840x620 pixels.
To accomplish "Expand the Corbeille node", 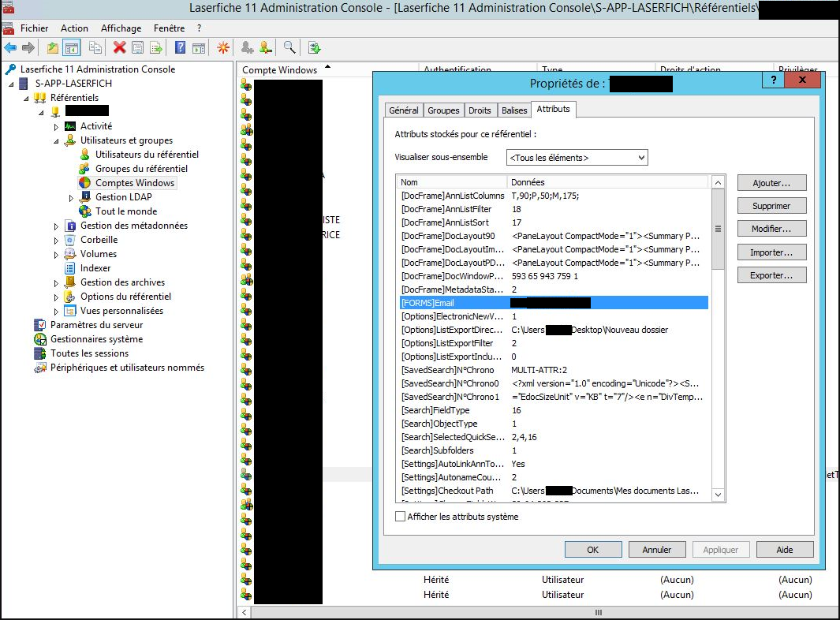I will pyautogui.click(x=56, y=241).
